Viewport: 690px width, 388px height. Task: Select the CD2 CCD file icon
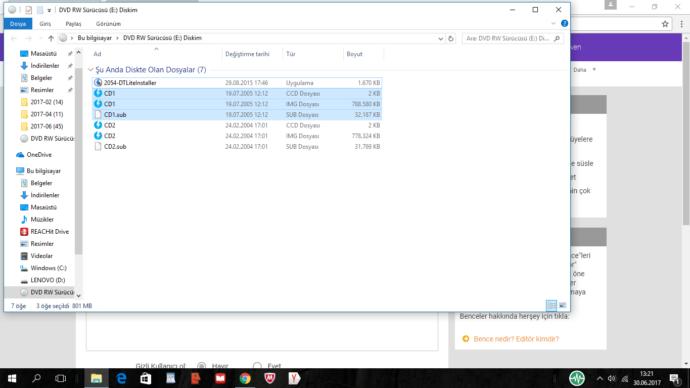coord(98,125)
